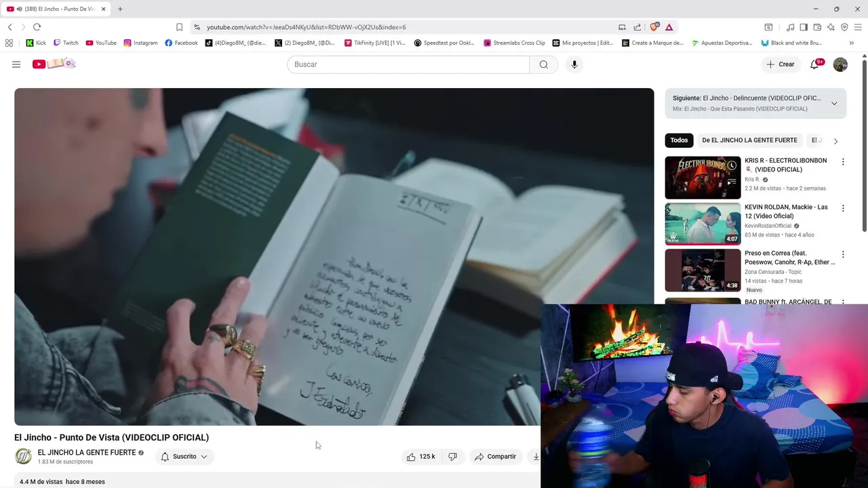Open the browser share icon

click(x=637, y=27)
